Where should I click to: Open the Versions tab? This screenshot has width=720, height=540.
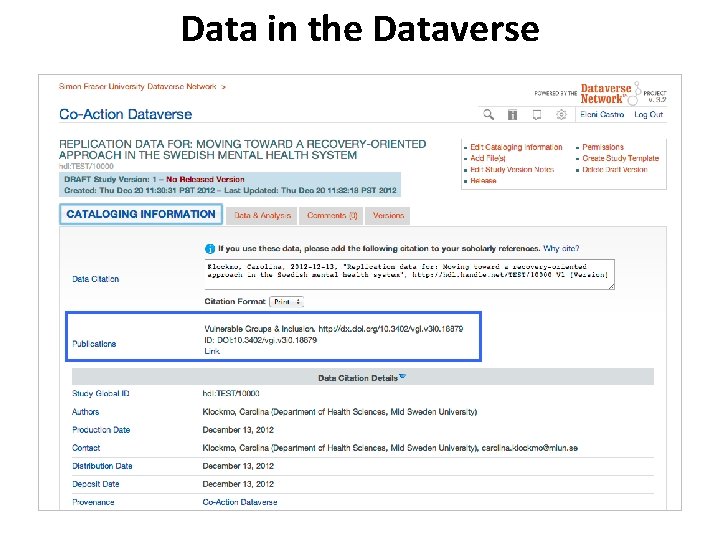point(388,215)
